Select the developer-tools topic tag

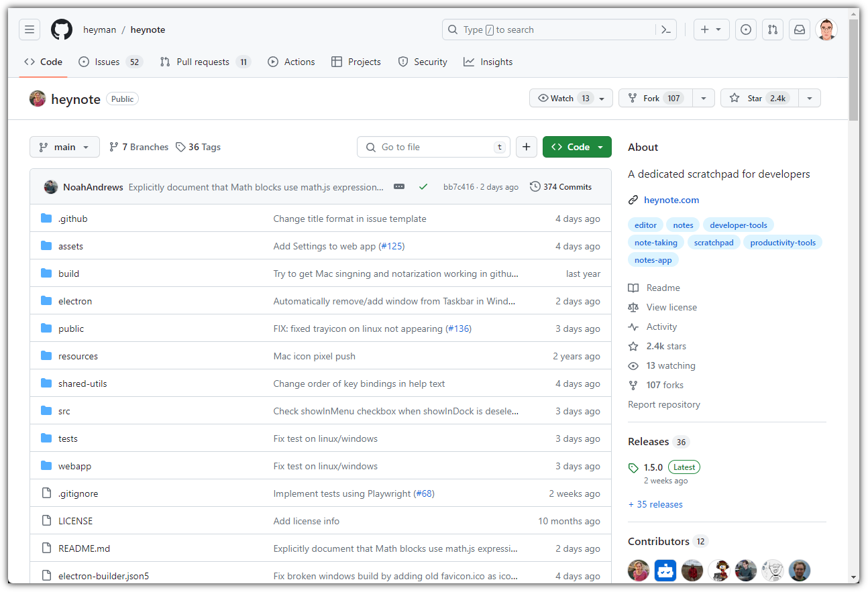pos(739,225)
